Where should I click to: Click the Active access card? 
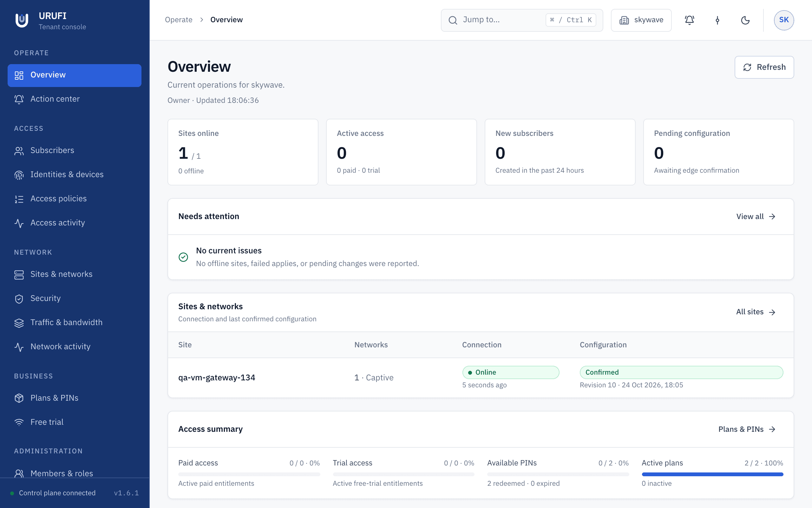pos(401,152)
